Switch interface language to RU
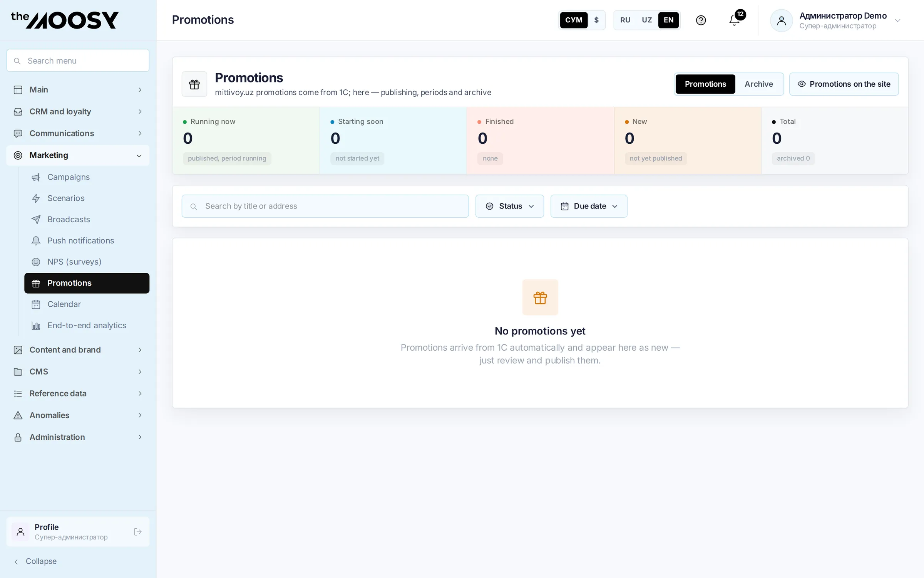This screenshot has height=578, width=924. (x=625, y=20)
